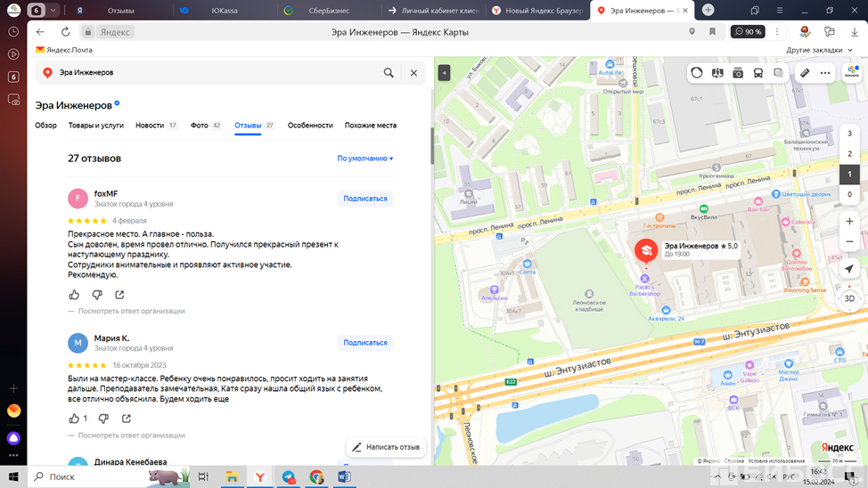Open Telegram from the taskbar
Image resolution: width=868 pixels, height=488 pixels.
pyautogui.click(x=289, y=477)
